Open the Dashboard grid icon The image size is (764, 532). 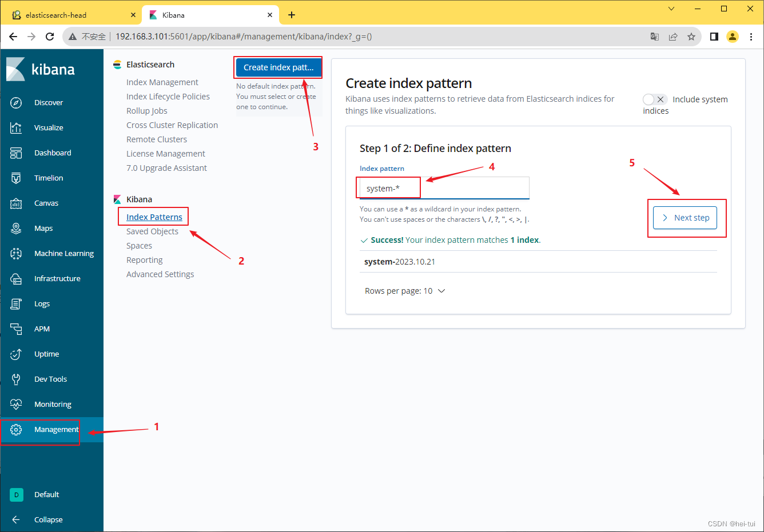pos(16,153)
